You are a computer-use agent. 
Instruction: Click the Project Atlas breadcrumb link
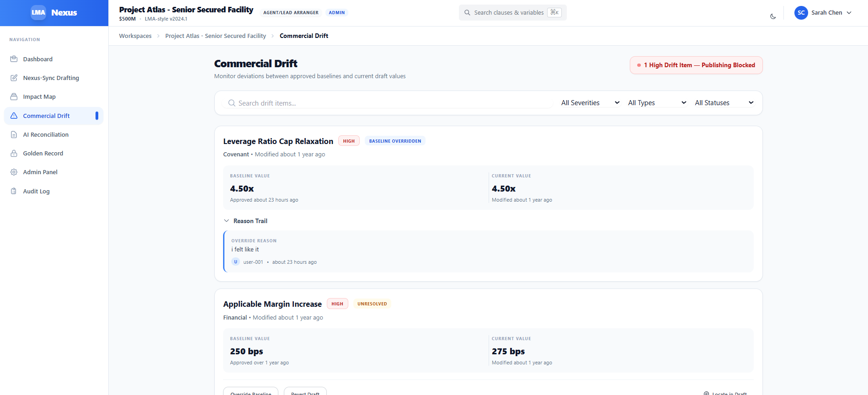pyautogui.click(x=215, y=36)
